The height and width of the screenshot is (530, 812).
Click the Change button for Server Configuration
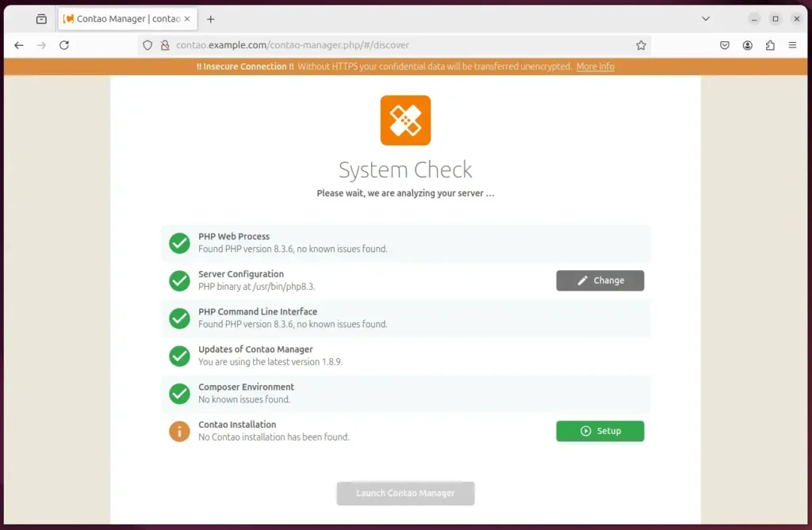[x=600, y=280]
